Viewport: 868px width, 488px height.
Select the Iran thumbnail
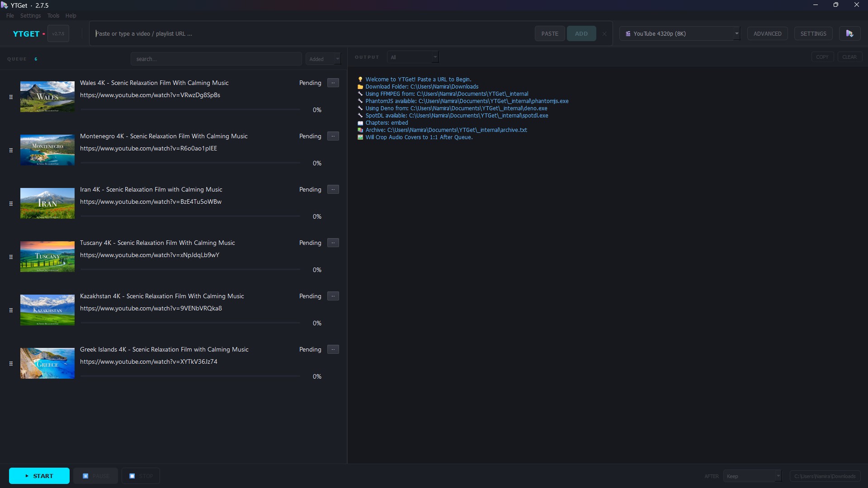47,203
